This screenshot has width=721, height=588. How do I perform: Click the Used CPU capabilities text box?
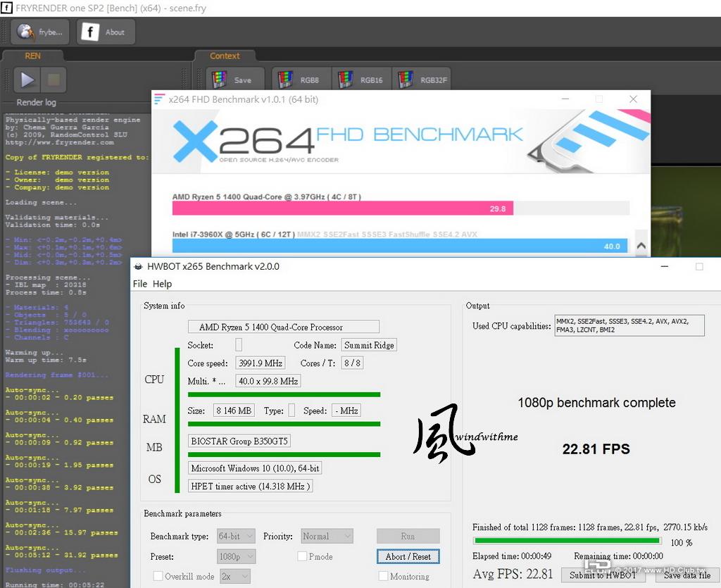point(629,325)
